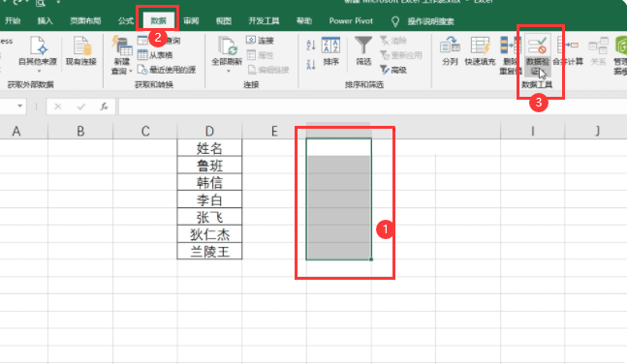Switch to Power Pivot tab
This screenshot has width=627, height=364.
351,21
